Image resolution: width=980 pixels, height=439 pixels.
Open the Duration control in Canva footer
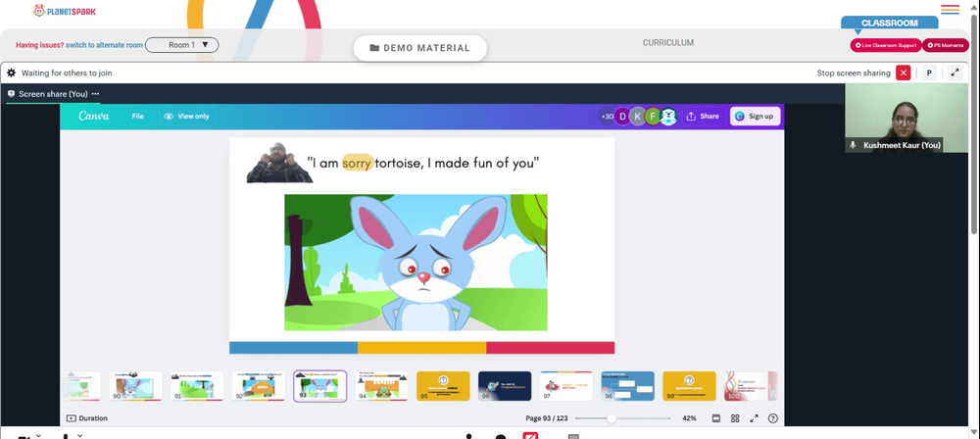(87, 418)
